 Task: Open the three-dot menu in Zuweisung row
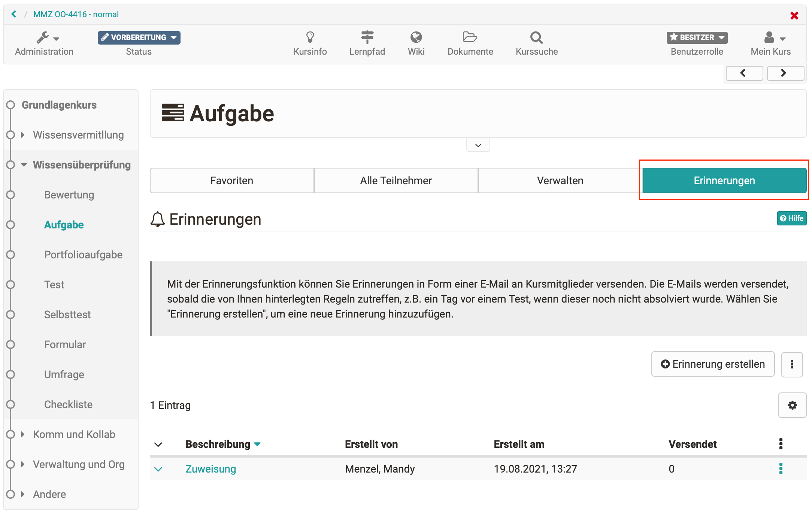(781, 468)
